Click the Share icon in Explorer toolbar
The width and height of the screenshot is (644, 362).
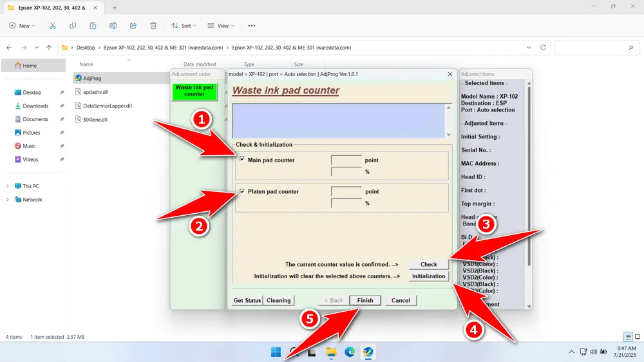pos(133,26)
